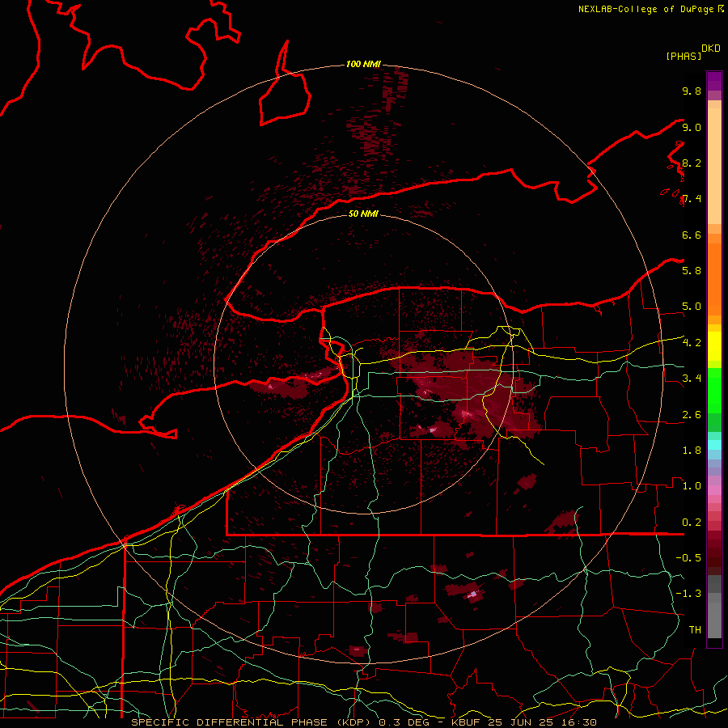Click the '100 NMI' range ring label

point(363,64)
